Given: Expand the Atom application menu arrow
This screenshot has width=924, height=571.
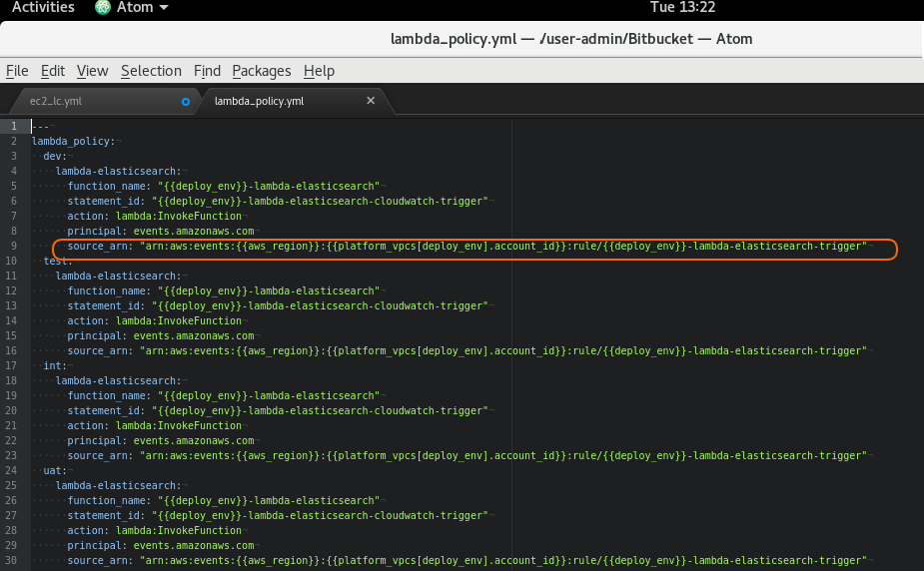Looking at the screenshot, I should 164,8.
